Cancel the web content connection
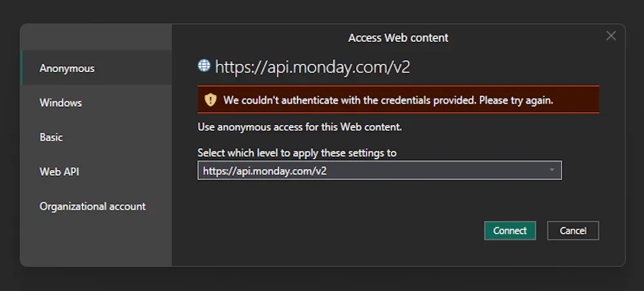644x291 pixels. point(573,230)
